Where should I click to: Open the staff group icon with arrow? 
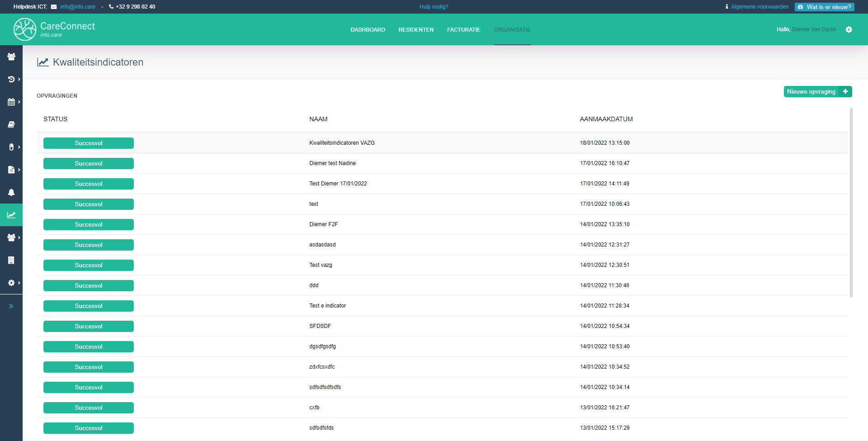(x=11, y=237)
